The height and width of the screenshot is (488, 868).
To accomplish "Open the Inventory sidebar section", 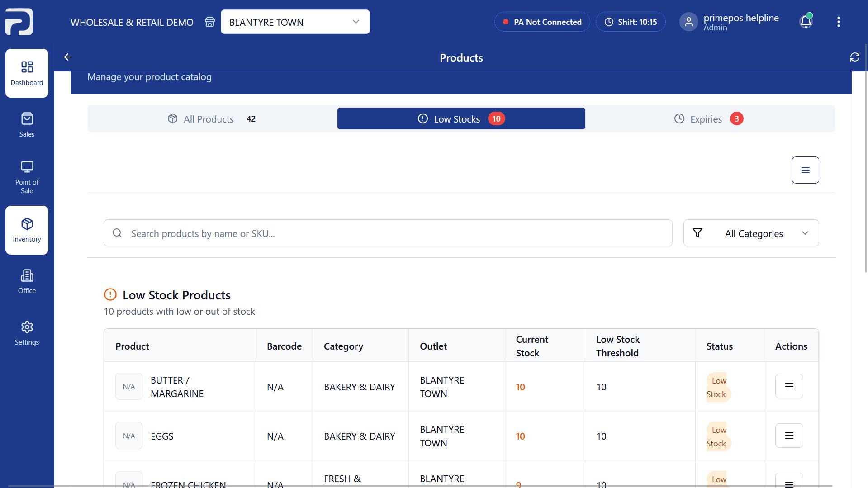I will (27, 230).
